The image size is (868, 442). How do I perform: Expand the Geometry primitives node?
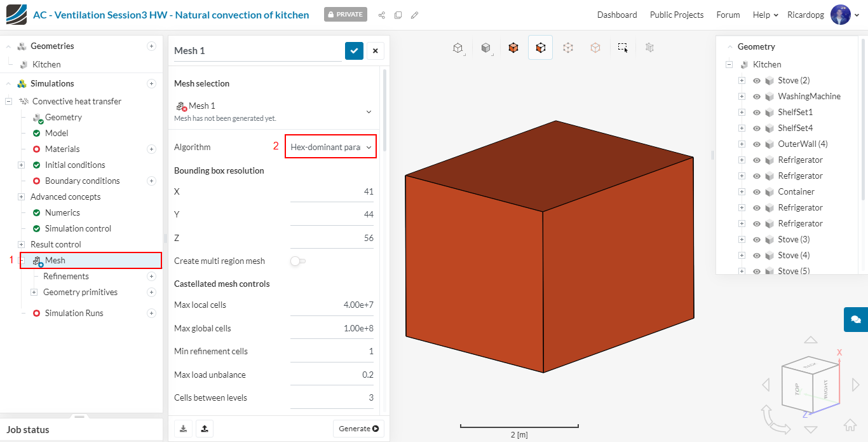(34, 292)
